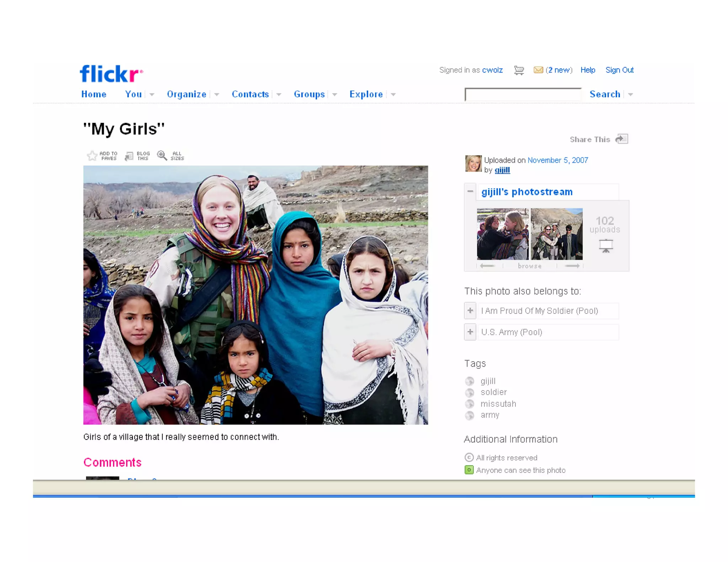728x562 pixels.
Task: Go to the Home menu item
Action: click(94, 94)
